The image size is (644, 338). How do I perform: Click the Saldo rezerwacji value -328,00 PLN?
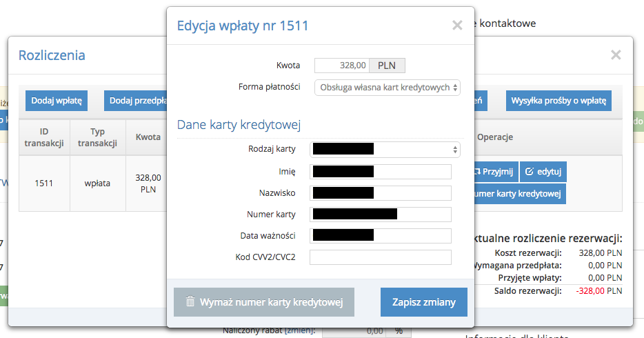pyautogui.click(x=598, y=291)
